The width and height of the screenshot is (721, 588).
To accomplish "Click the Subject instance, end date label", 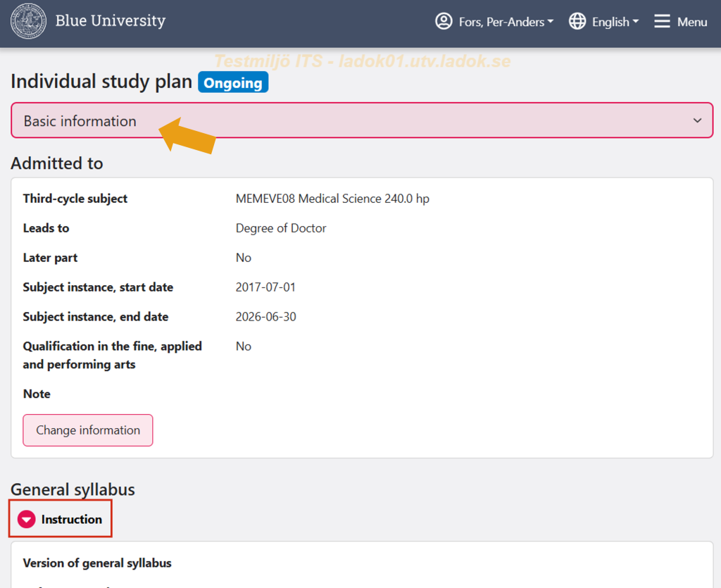I will tap(96, 317).
